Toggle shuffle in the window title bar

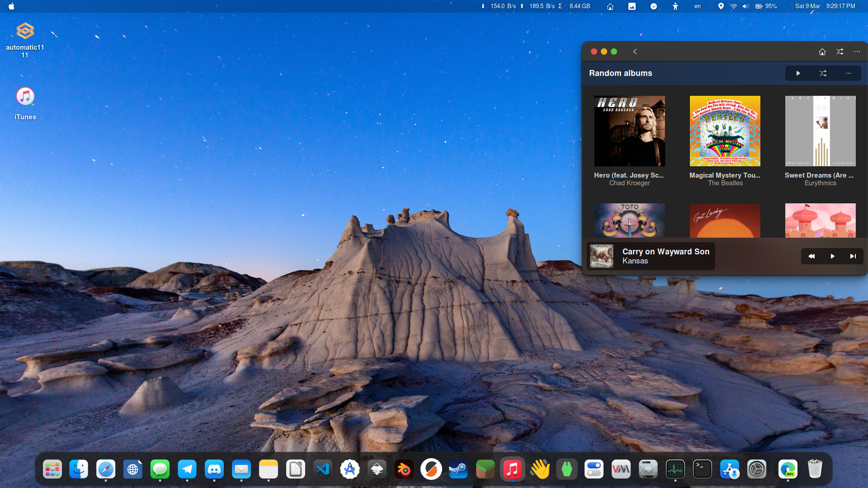pyautogui.click(x=840, y=52)
